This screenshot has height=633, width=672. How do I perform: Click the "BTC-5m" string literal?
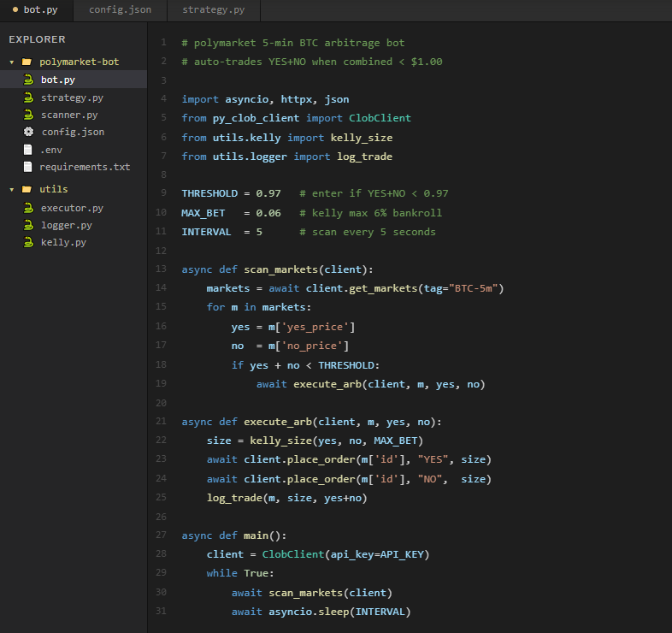point(473,288)
